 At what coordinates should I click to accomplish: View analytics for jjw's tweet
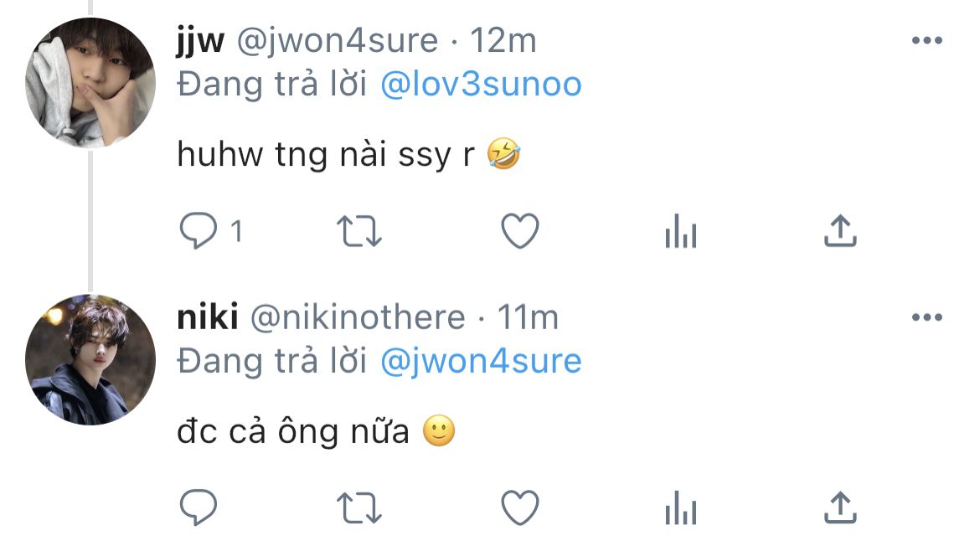click(681, 231)
